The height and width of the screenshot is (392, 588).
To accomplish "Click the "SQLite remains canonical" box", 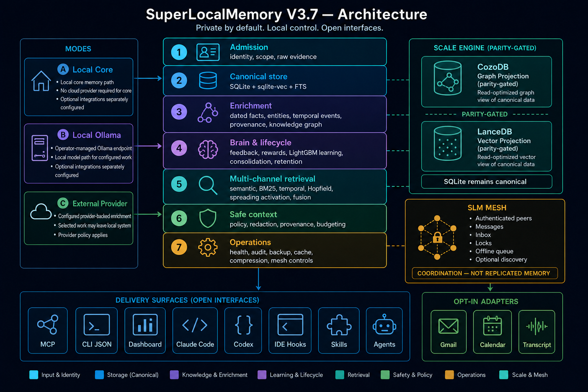I will click(x=487, y=182).
